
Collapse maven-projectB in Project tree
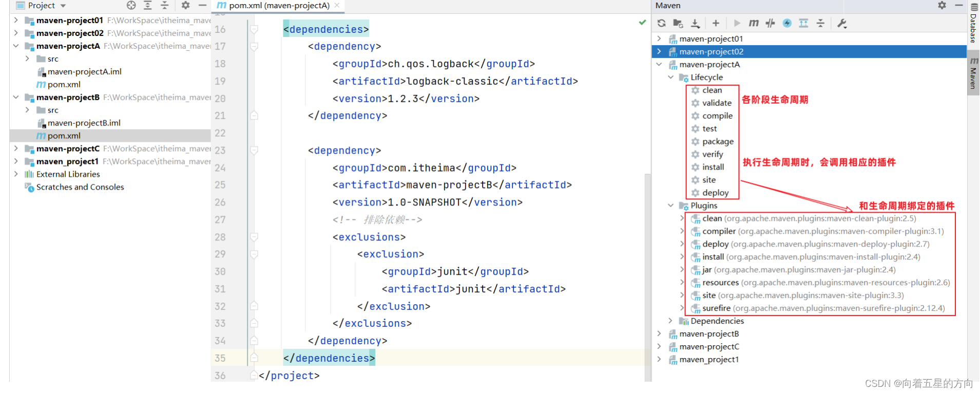pos(16,97)
